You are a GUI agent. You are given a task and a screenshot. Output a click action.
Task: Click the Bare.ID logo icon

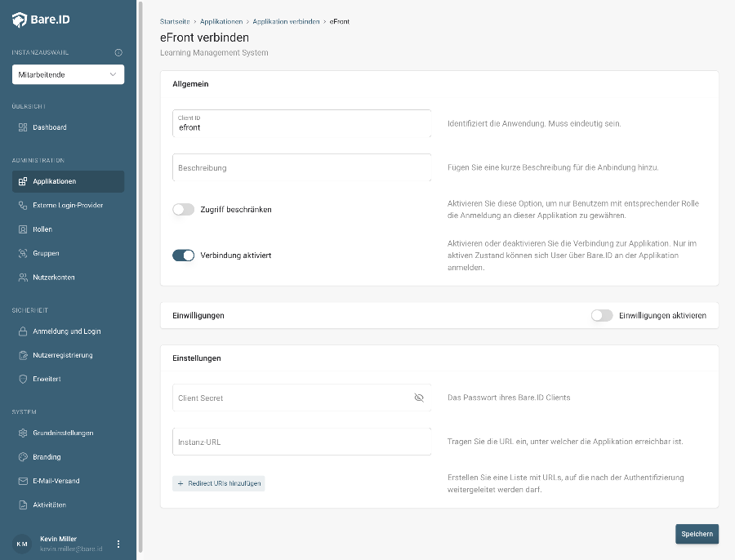click(20, 20)
